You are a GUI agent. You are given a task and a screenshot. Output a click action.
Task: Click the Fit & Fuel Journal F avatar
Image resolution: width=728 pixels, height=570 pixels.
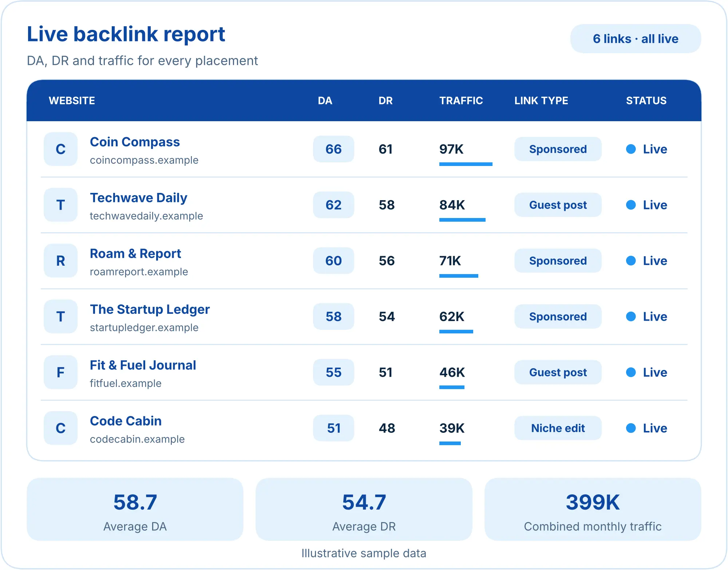(60, 372)
